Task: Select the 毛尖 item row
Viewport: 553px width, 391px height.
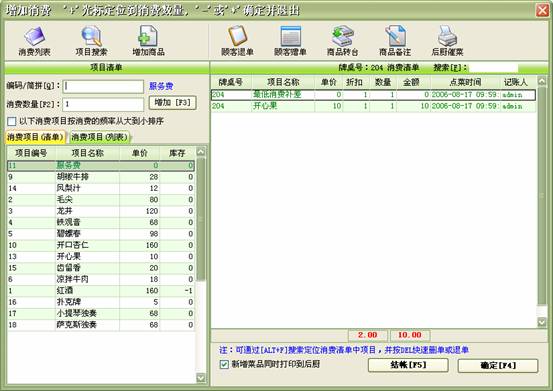Action: pos(101,200)
